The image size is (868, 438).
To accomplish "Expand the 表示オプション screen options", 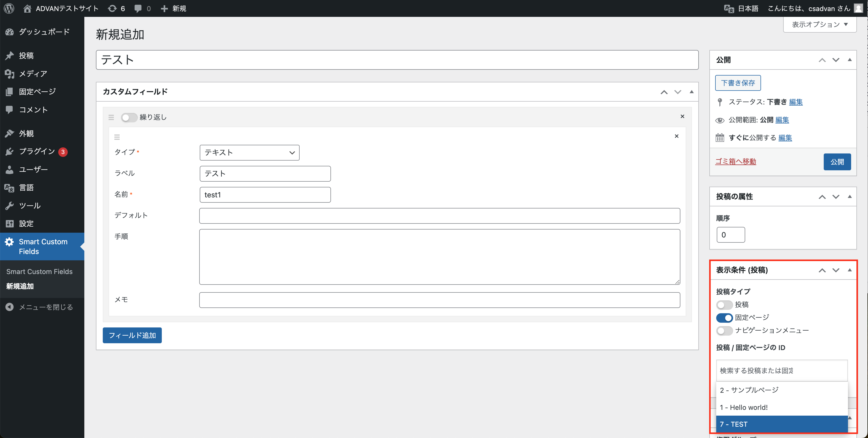I will pyautogui.click(x=820, y=24).
